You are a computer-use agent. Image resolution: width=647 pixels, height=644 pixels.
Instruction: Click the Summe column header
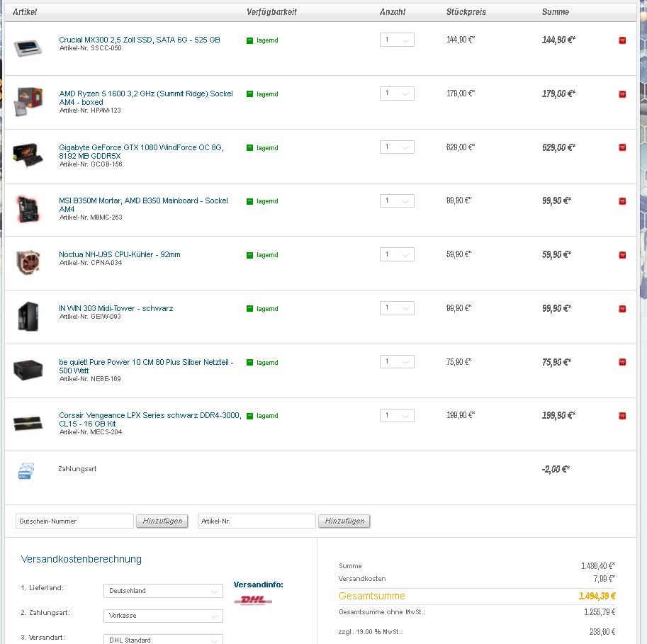556,12
